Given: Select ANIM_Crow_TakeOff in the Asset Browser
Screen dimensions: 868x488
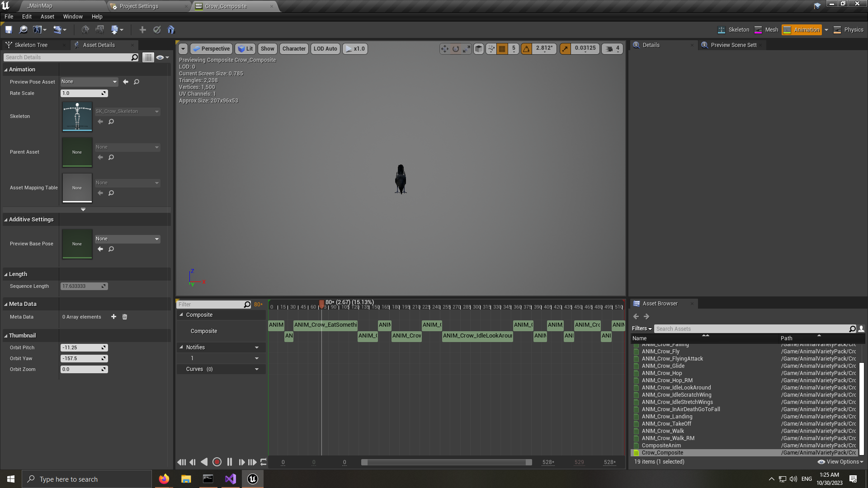Looking at the screenshot, I should tap(666, 423).
